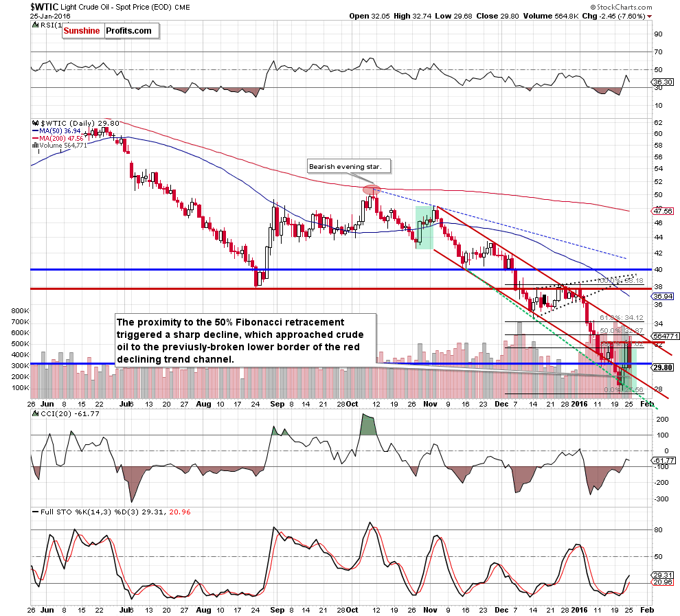The image size is (680, 616).
Task: Click the 61.8%: 34.12 Fibonacci label
Action: 622,318
